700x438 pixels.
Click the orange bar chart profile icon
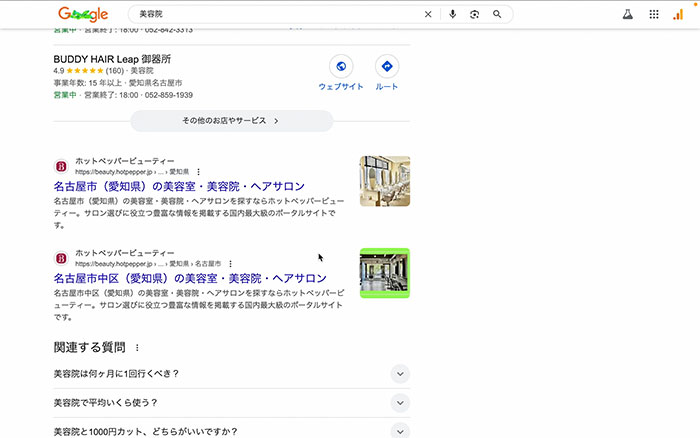coord(678,14)
